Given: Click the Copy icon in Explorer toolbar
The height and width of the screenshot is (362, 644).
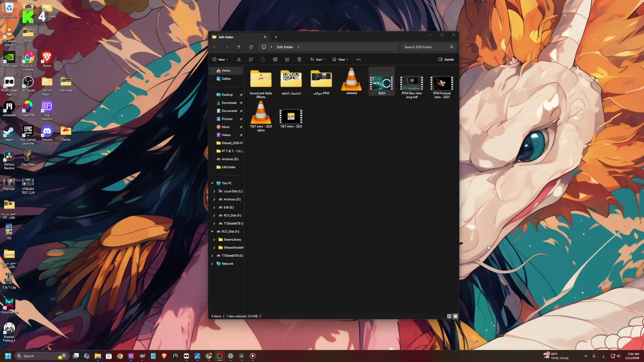Looking at the screenshot, I should (x=251, y=59).
